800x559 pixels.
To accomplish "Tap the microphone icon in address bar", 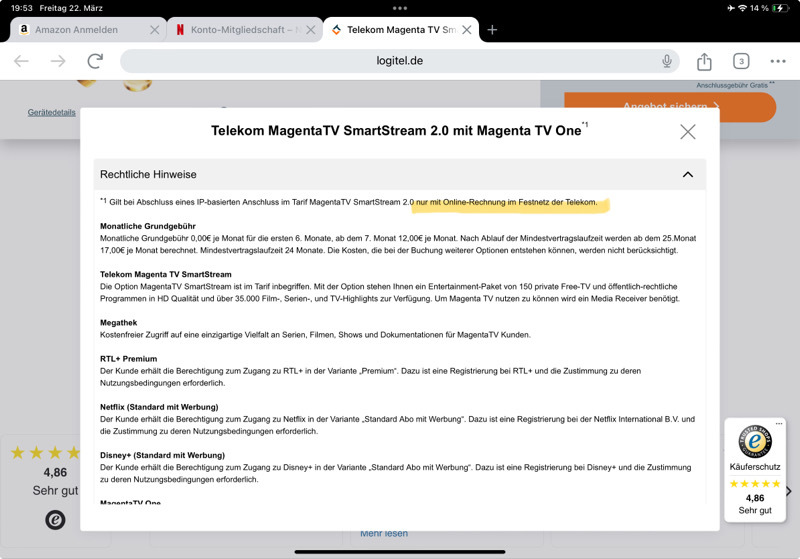I will tap(666, 61).
